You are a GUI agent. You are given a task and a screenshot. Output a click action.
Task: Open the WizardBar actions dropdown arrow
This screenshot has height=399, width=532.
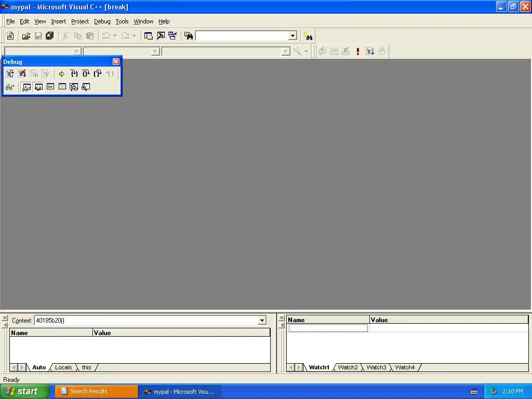pos(306,51)
